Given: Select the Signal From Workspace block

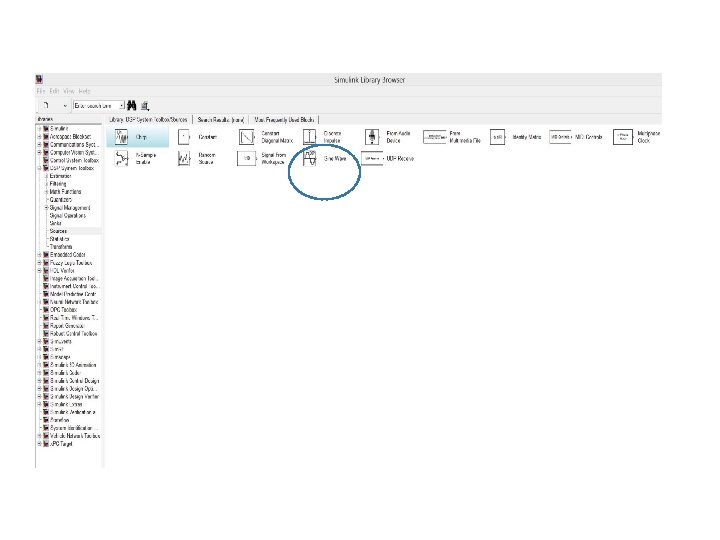Looking at the screenshot, I should click(x=262, y=159).
